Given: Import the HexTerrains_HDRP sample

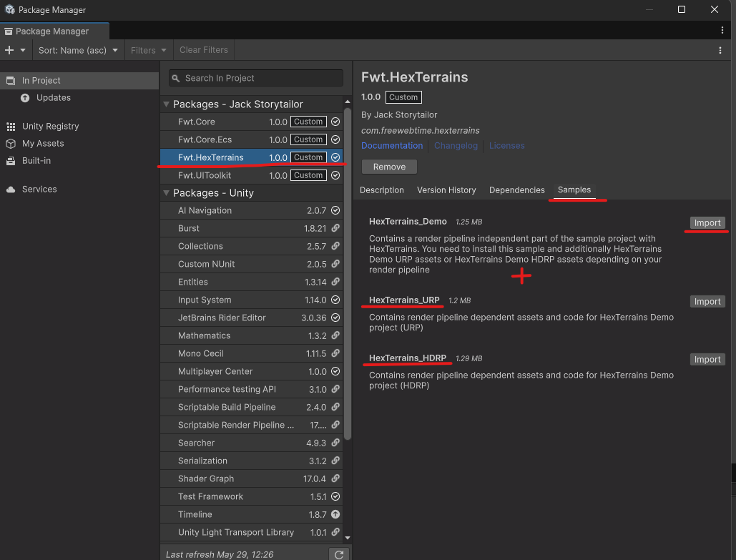Looking at the screenshot, I should coord(707,359).
